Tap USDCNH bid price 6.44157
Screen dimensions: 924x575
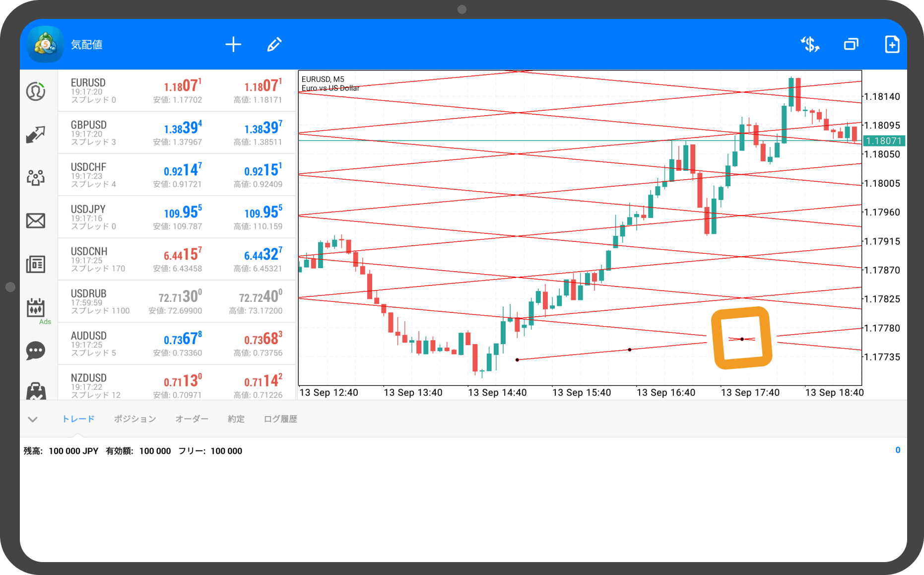pos(183,254)
